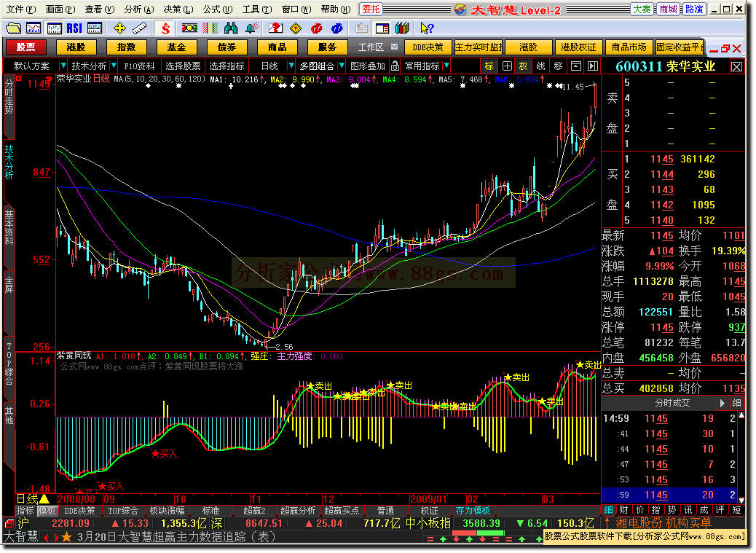Click the padlock icon beside 图形叠加
The height and width of the screenshot is (553, 756).
click(x=395, y=66)
